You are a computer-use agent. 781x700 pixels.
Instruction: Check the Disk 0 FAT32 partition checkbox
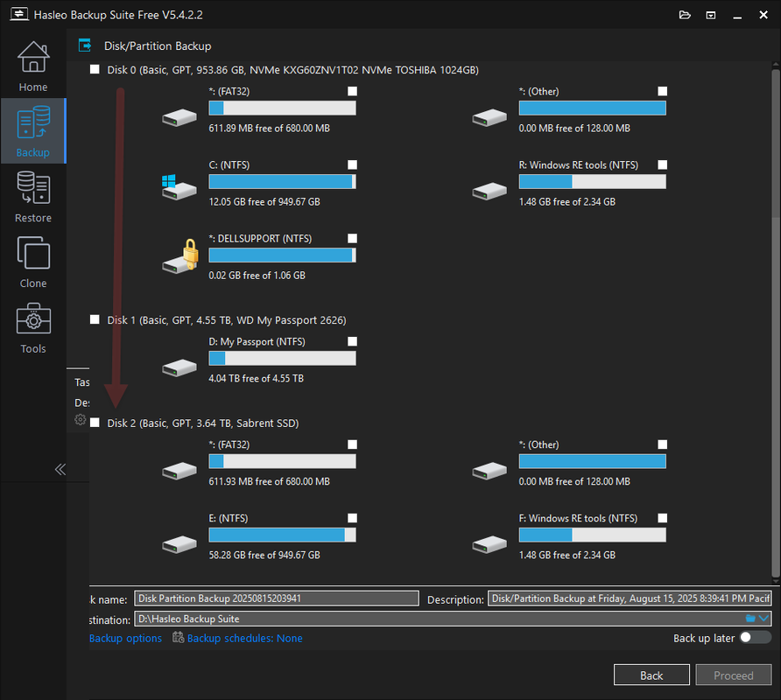[352, 91]
